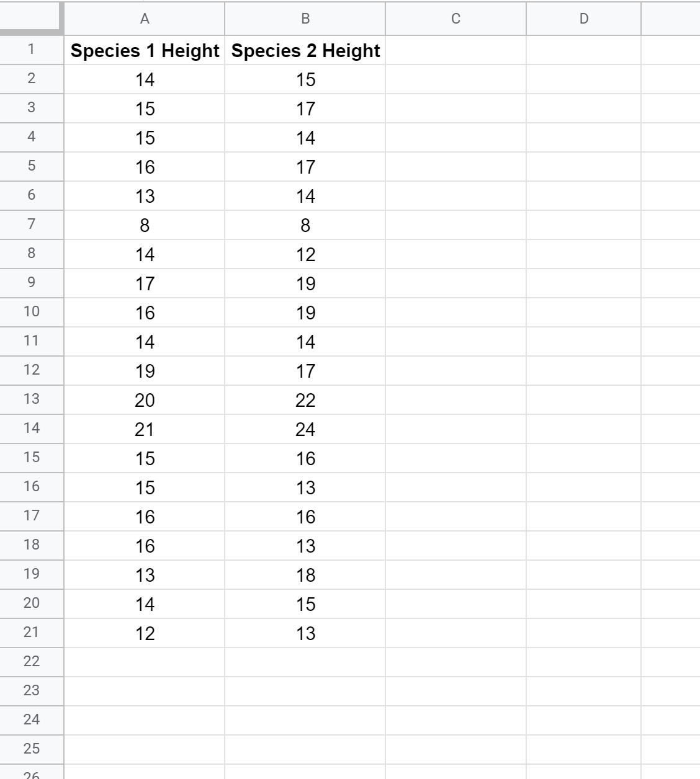Select cell B19 containing the value 18

[x=305, y=574]
